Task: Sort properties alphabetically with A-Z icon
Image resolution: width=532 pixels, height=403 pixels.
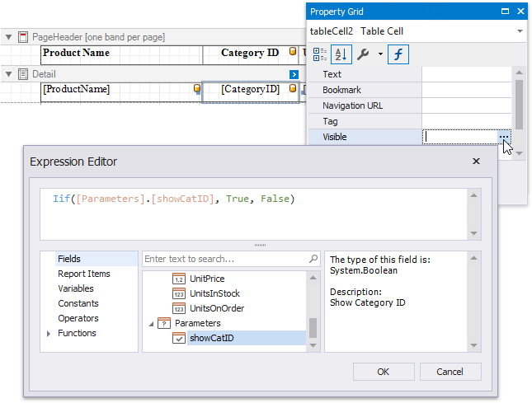Action: [x=341, y=54]
